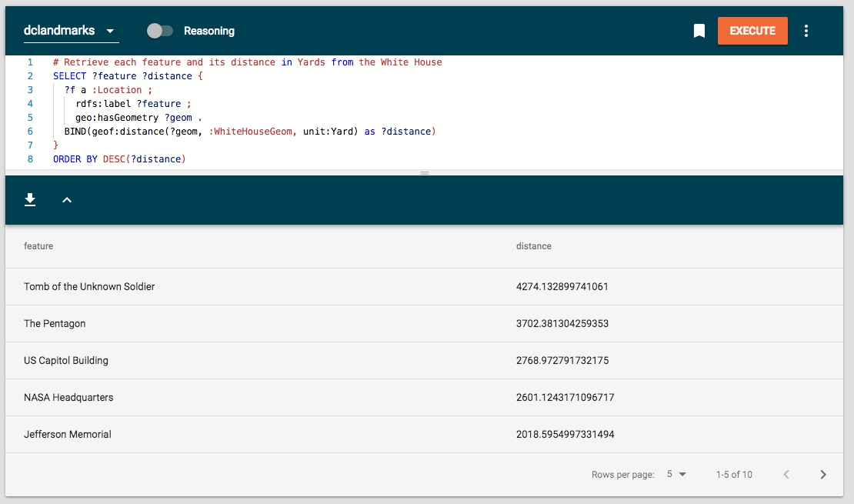This screenshot has width=854, height=504.
Task: Select The Pentagon result row
Action: (55, 324)
